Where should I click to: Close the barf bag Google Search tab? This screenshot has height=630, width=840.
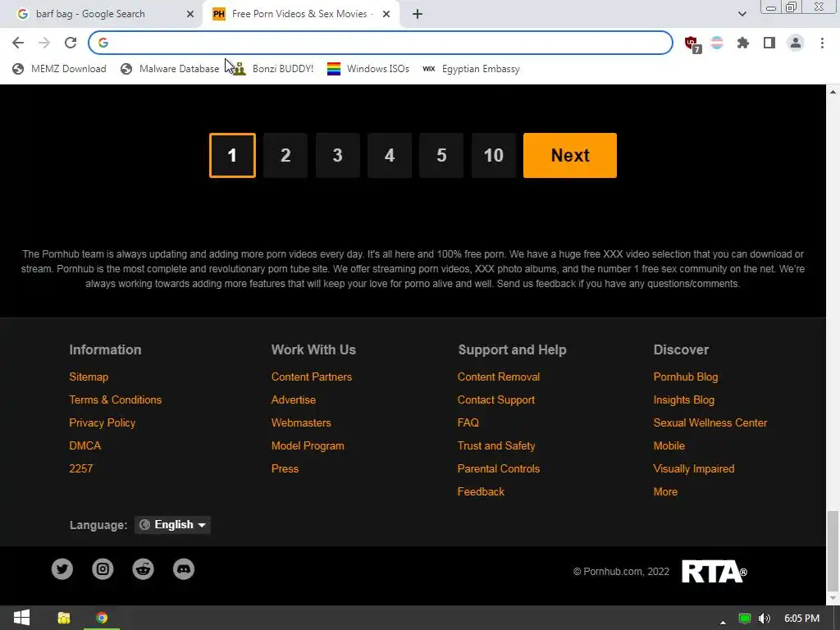[x=190, y=15]
